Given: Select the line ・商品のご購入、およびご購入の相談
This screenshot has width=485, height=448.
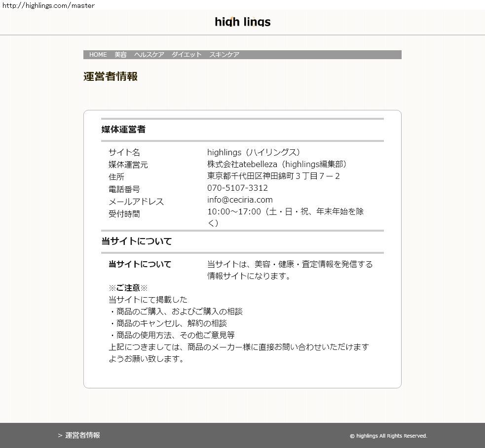Looking at the screenshot, I should point(176,311).
